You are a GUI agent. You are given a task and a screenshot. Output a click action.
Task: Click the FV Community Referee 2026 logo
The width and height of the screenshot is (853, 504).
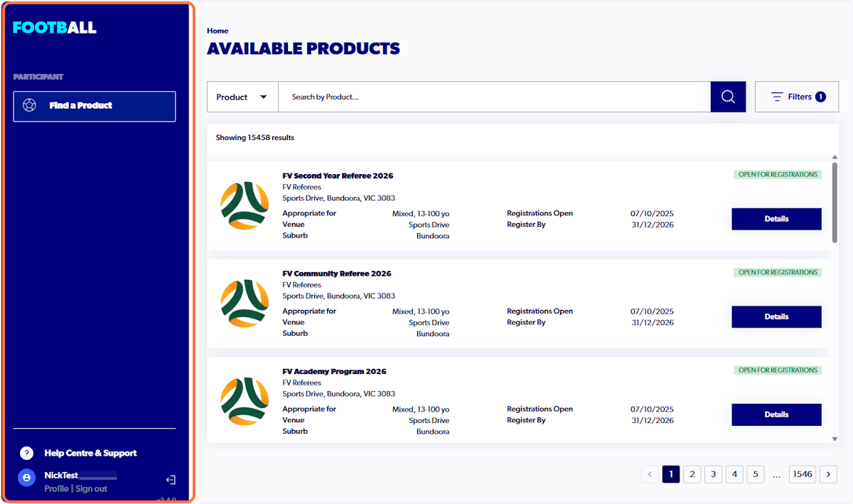pyautogui.click(x=245, y=304)
